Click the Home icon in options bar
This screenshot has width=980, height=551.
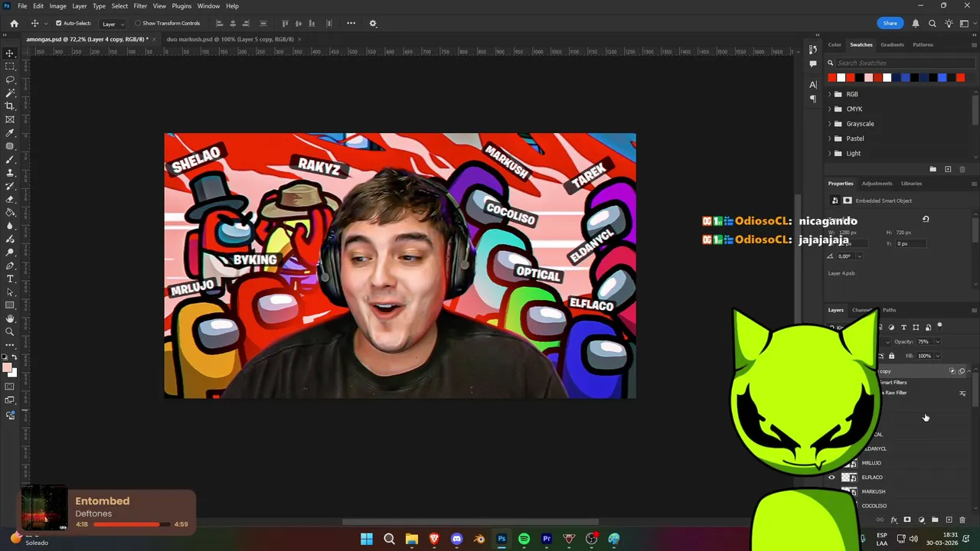[x=14, y=23]
